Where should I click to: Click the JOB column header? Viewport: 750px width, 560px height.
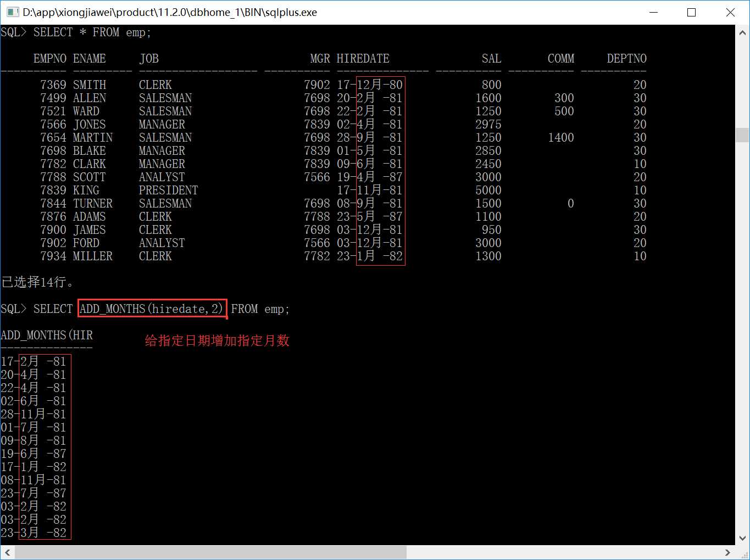click(149, 59)
